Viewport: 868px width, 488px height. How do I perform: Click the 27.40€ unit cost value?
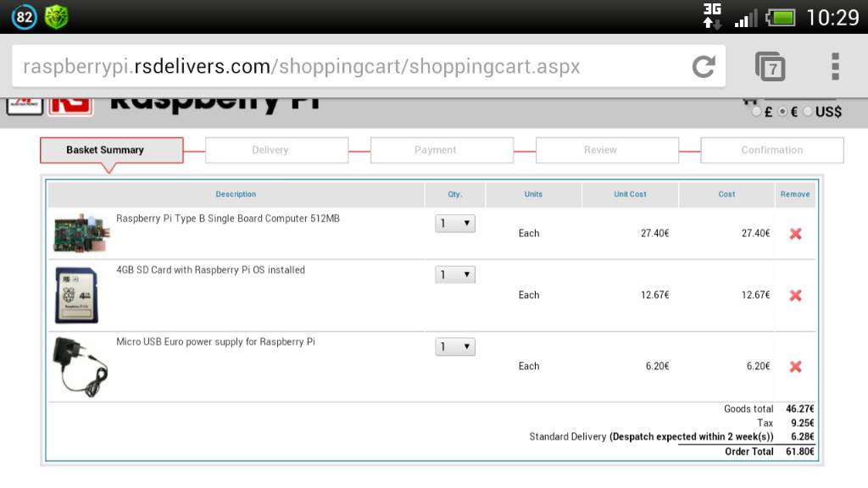pos(655,234)
